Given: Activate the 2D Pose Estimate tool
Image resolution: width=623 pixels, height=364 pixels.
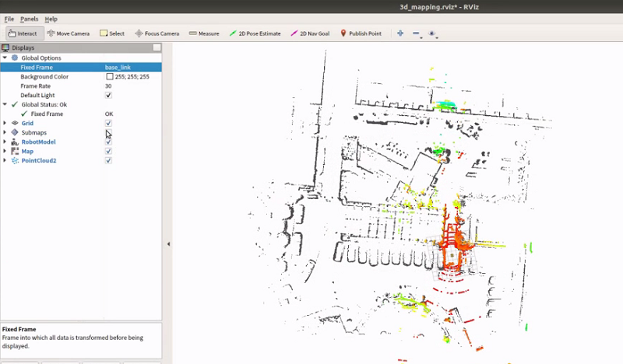Looking at the screenshot, I should tap(255, 33).
